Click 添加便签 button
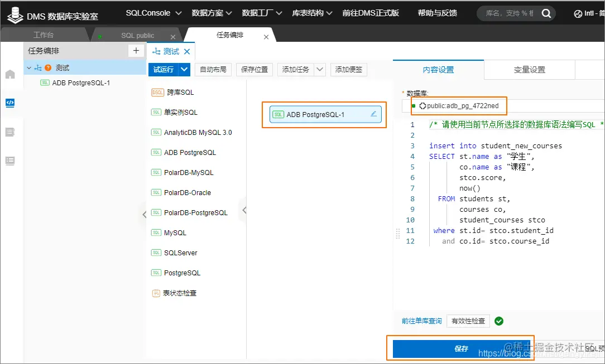This screenshot has height=364, width=605. point(349,69)
